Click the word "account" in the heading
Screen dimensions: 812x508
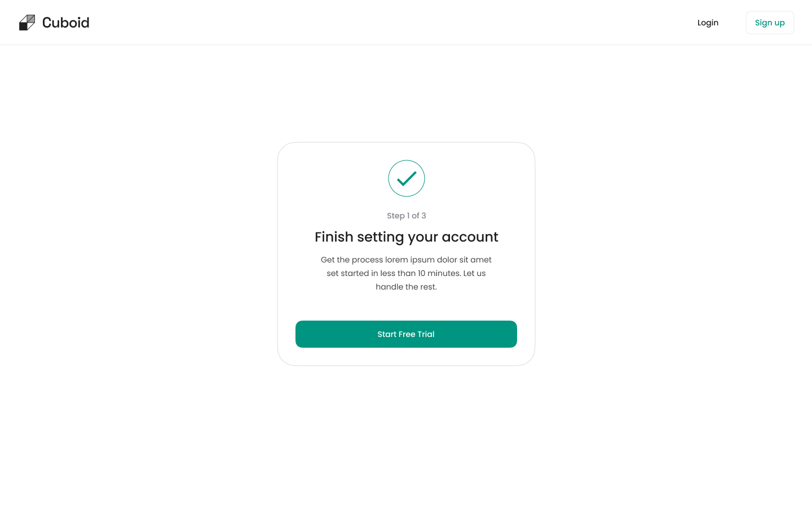point(470,237)
